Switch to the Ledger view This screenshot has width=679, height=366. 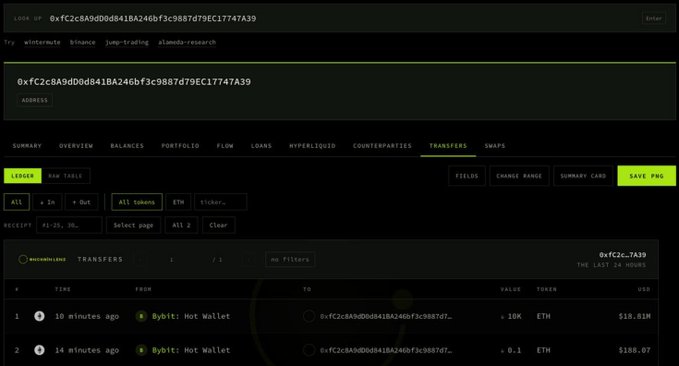click(23, 176)
